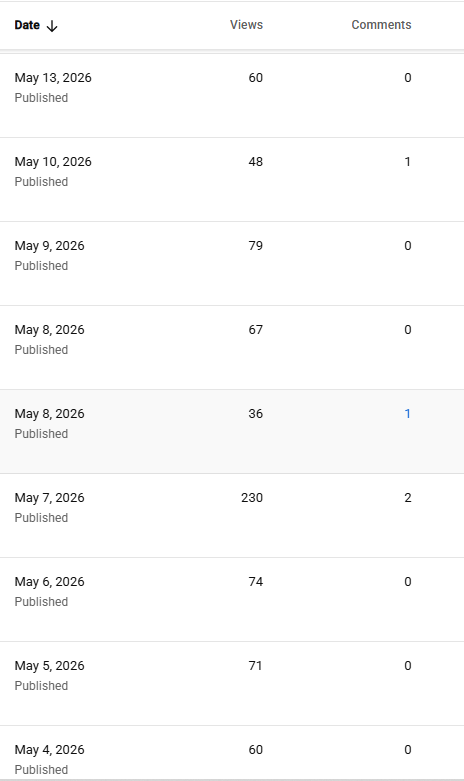Click Published status under May 7, 2026
The image size is (464, 781).
[x=41, y=518]
